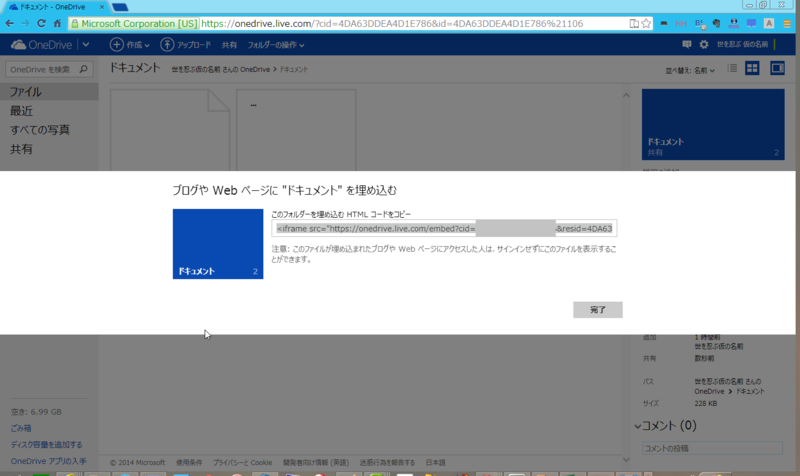Close the OneDrive browser tab

pos(102,7)
